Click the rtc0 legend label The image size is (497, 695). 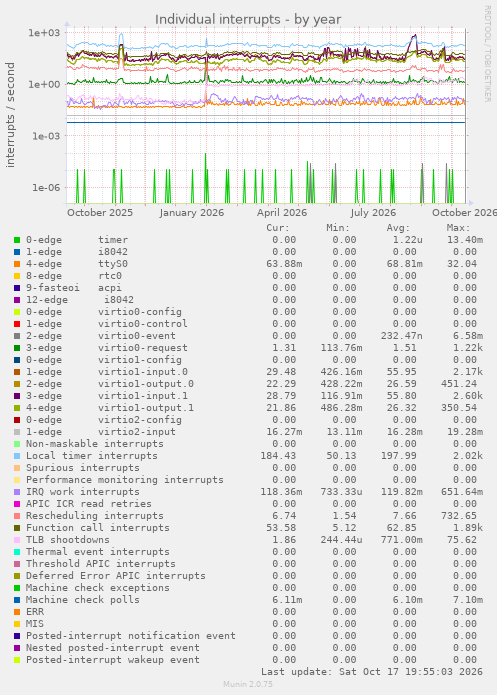click(110, 276)
